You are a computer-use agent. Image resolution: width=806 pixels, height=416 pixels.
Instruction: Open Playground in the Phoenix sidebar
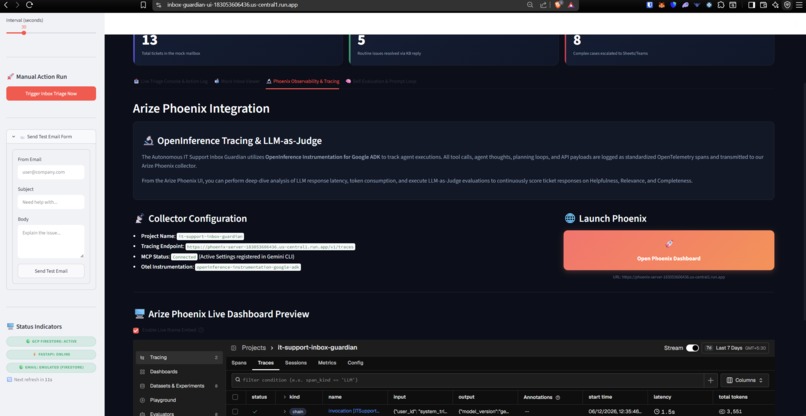click(178, 400)
